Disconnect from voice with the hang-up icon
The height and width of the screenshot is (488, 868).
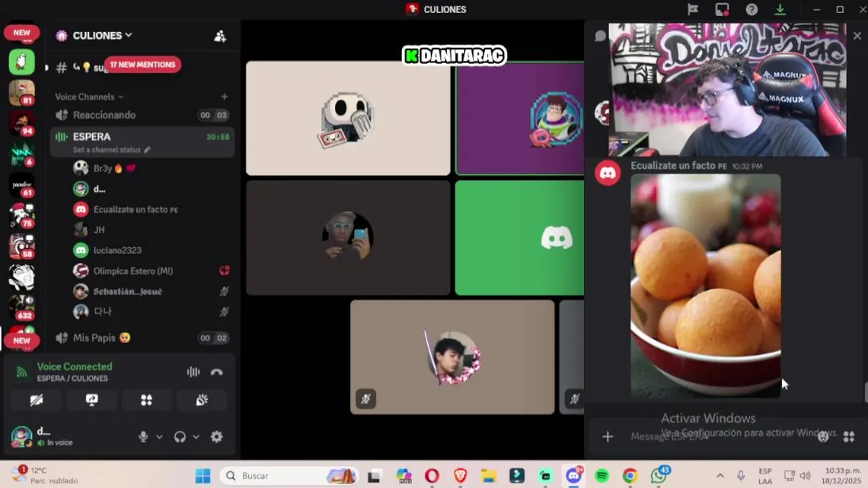coord(217,372)
